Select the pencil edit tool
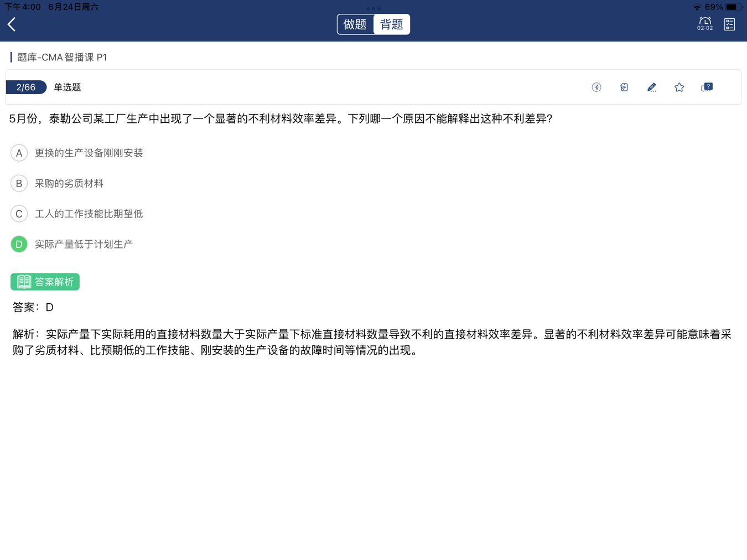Screen dimensions: 747x560 651,87
